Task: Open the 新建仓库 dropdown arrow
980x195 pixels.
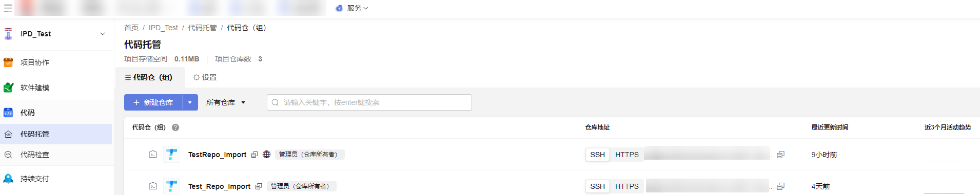Action: 190,102
